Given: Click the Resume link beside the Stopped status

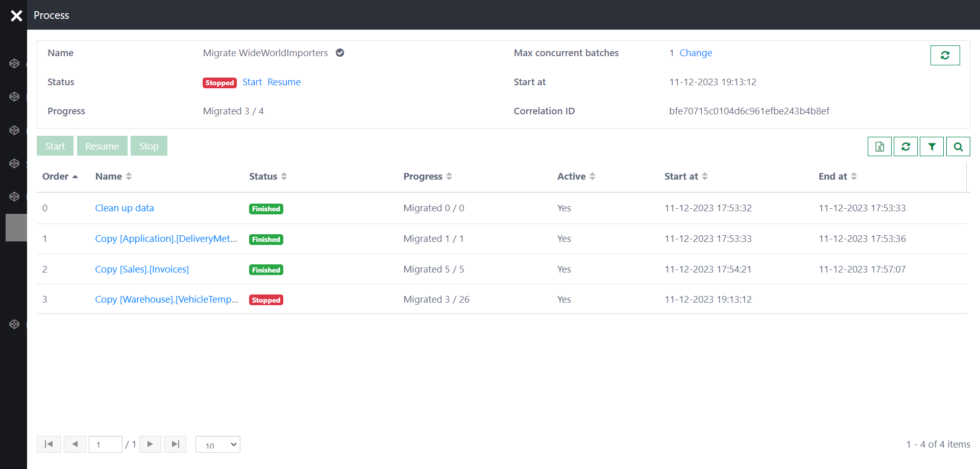Looking at the screenshot, I should click(284, 82).
